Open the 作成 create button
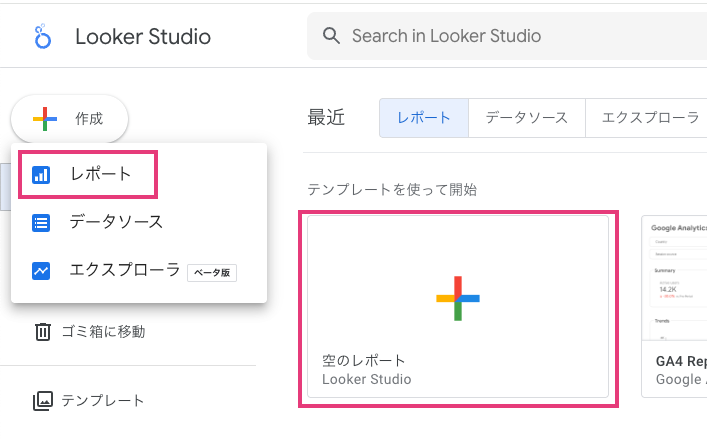Image resolution: width=707 pixels, height=439 pixels. pyautogui.click(x=70, y=119)
